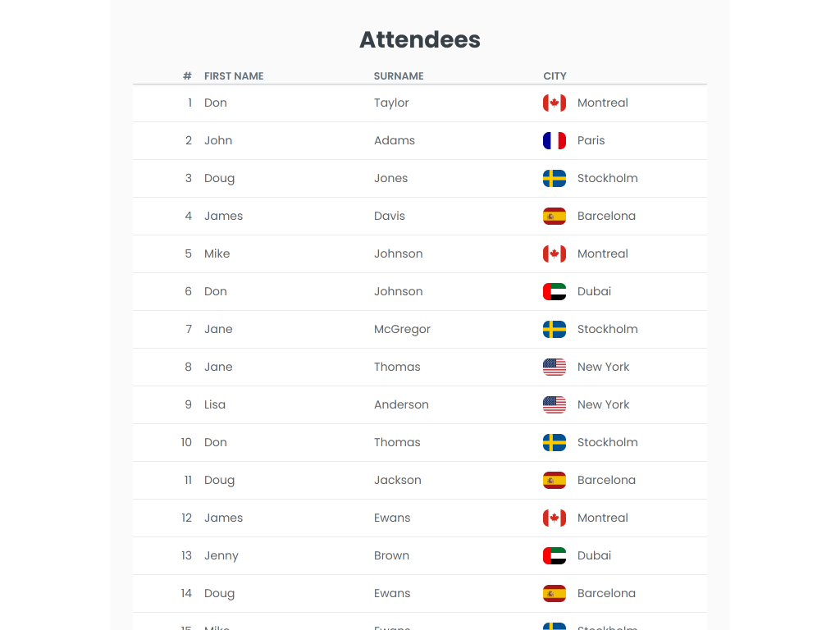Click the Canada flag for James Ewans

554,518
